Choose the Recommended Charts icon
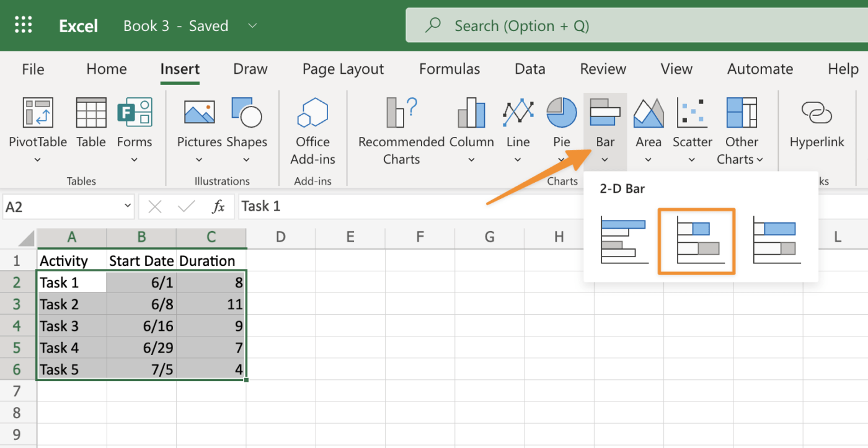 pyautogui.click(x=401, y=113)
